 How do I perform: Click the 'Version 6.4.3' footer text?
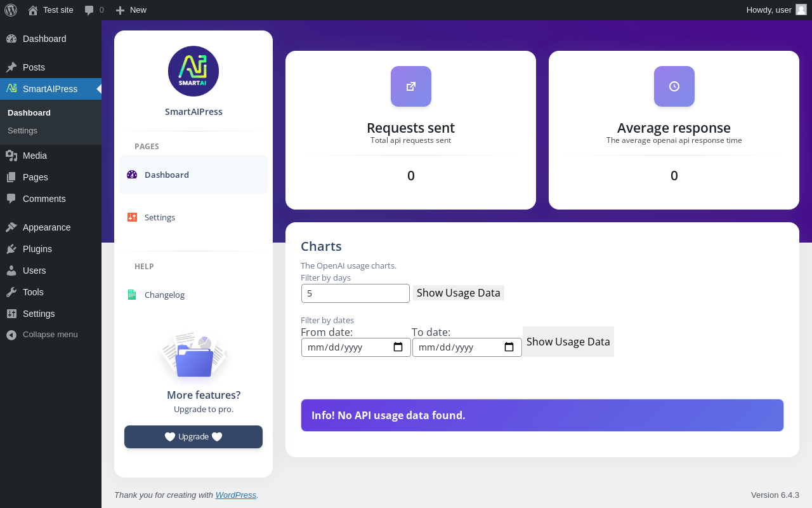click(x=775, y=495)
